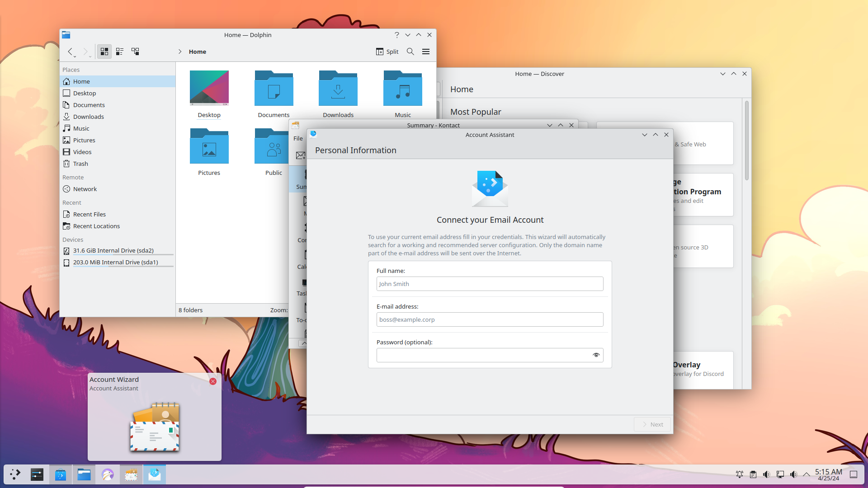Open the bird browser icon in taskbar
Screen dimensions: 868x488
(x=108, y=474)
